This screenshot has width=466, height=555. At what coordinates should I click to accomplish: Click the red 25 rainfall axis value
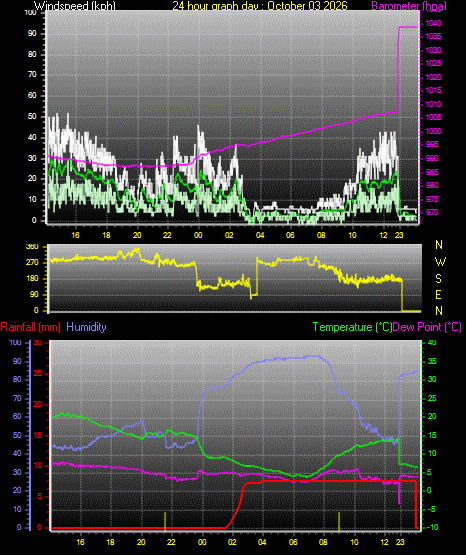click(x=38, y=374)
